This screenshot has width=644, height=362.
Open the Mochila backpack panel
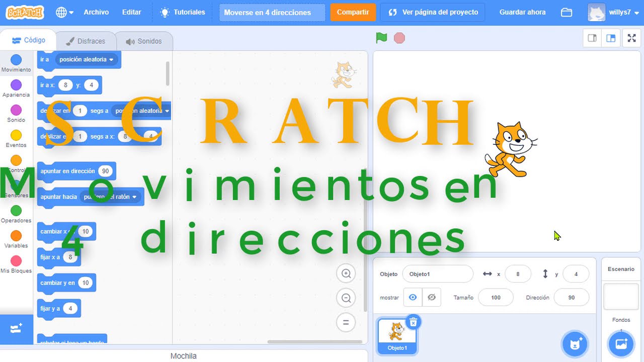point(184,356)
